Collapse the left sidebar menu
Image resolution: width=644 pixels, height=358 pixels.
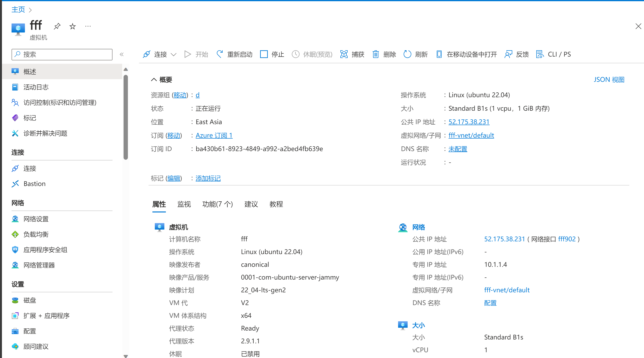point(122,54)
